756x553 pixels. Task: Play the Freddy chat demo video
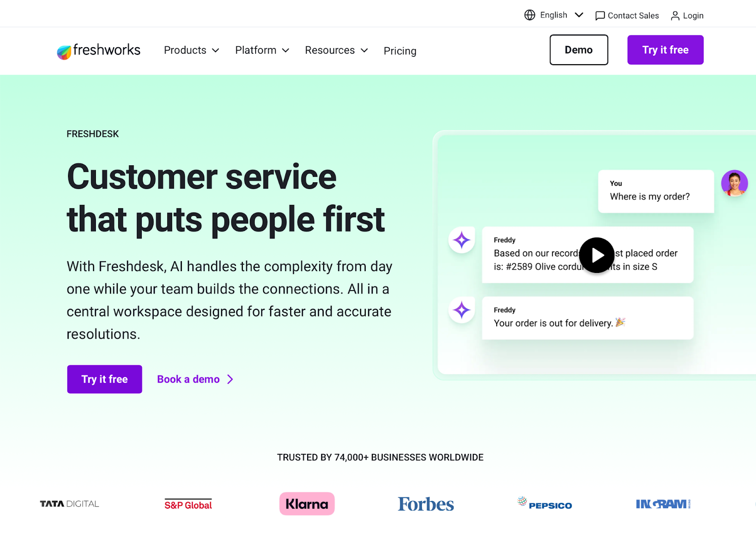(x=597, y=255)
